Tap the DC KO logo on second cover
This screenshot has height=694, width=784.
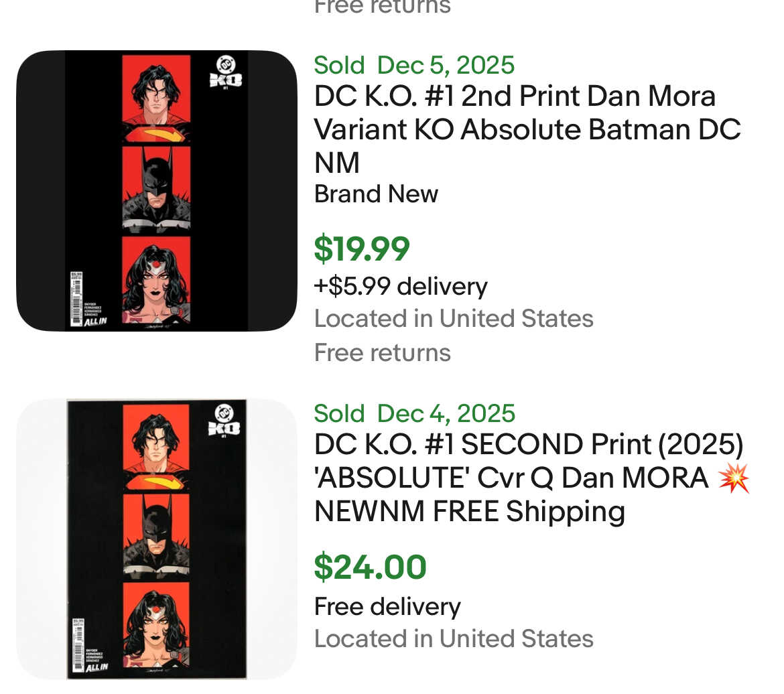pos(226,421)
